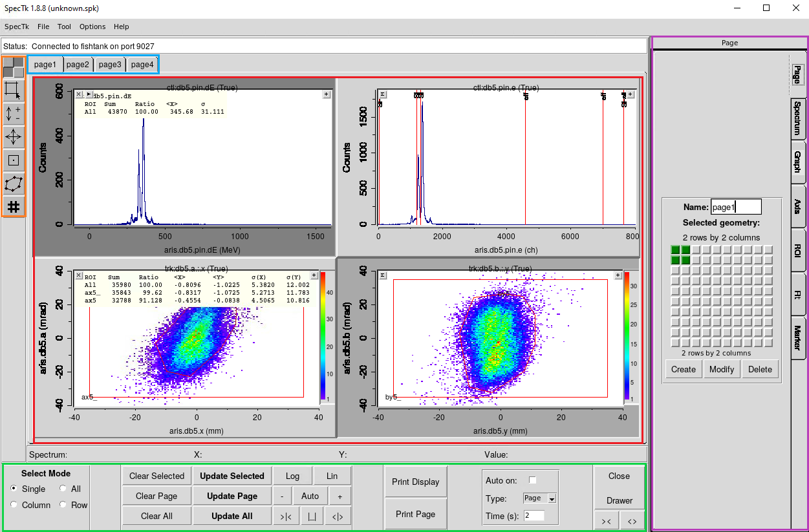Click the plus scale button beside Auto

[x=340, y=496]
